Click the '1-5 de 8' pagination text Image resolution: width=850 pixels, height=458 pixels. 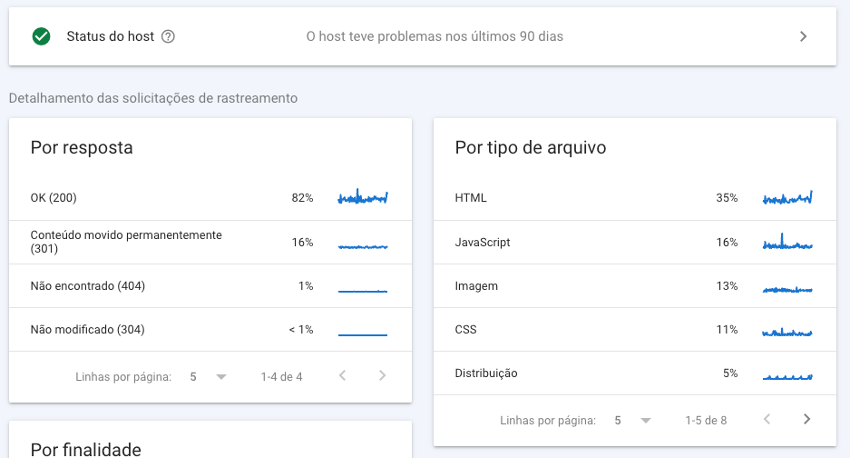point(706,420)
